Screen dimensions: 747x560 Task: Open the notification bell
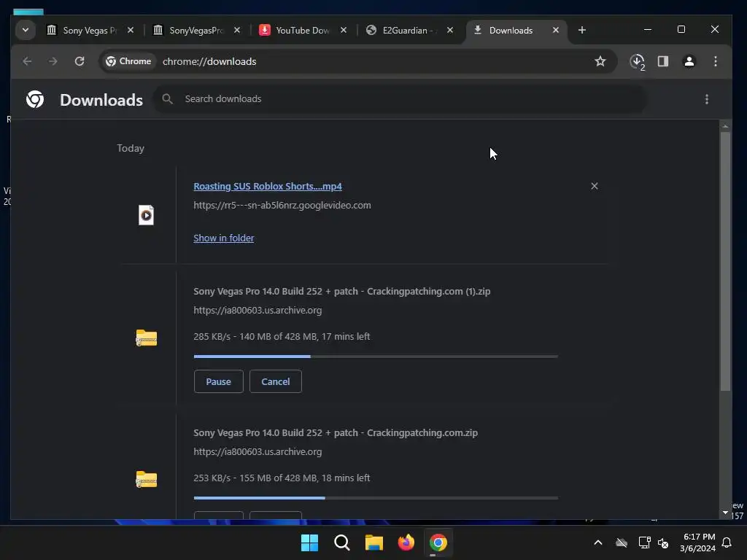[727, 542]
